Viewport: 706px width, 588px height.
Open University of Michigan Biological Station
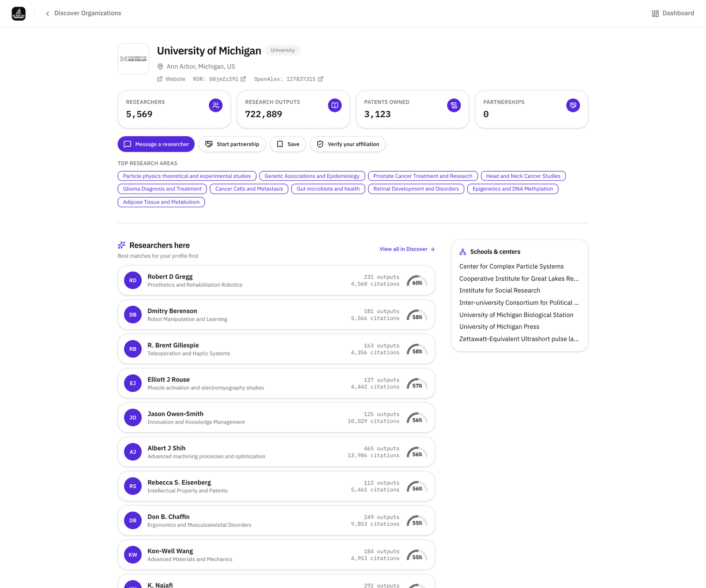[516, 315]
